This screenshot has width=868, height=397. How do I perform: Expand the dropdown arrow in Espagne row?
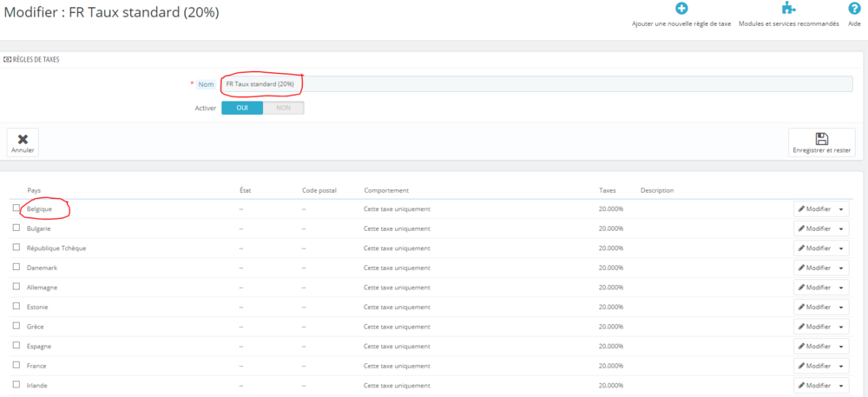coord(842,347)
